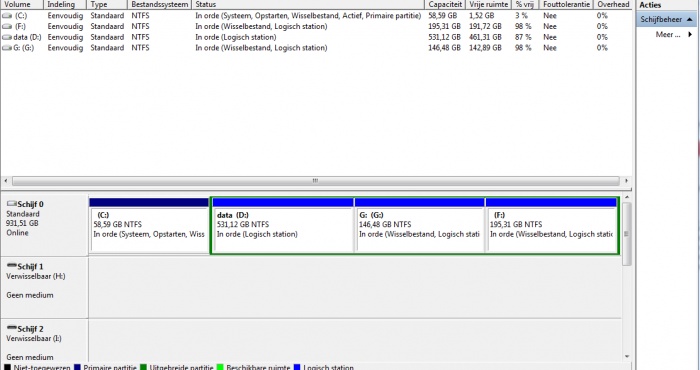700x370 pixels.
Task: Sort by the Vrije ruimte column header
Action: [488, 4]
